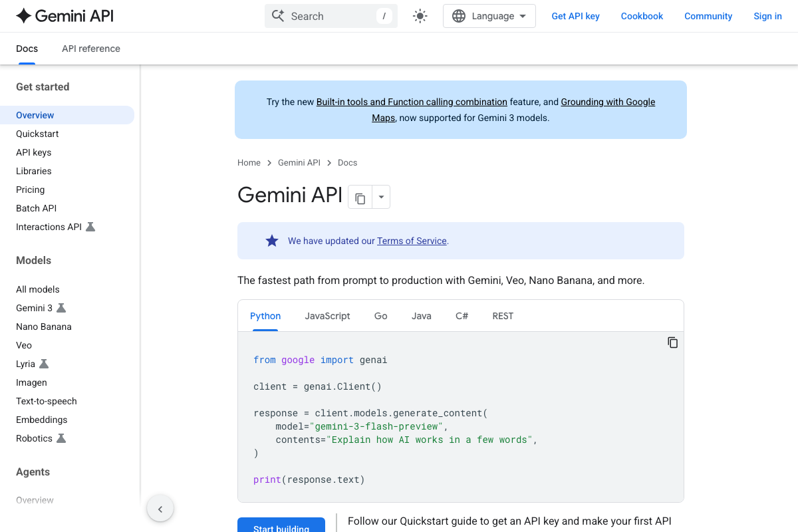The height and width of the screenshot is (532, 798).
Task: Open All models sidebar item
Action: (37, 289)
